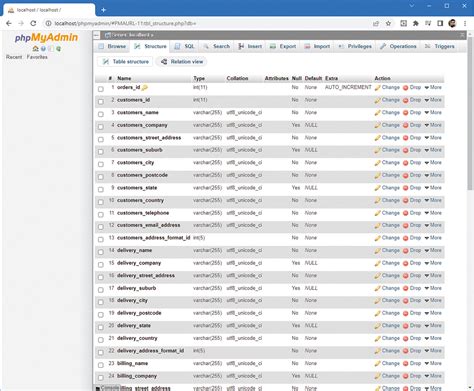This screenshot has width=474, height=391.
Task: Tick checkbox for customers_id column
Action: pyautogui.click(x=101, y=101)
